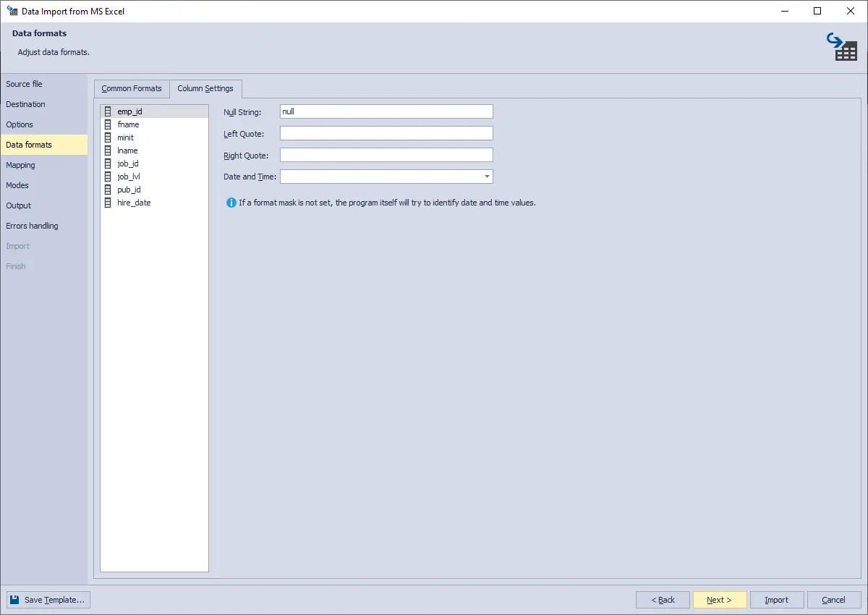Go back with the Back button
Image resolution: width=868 pixels, height=615 pixels.
click(663, 600)
